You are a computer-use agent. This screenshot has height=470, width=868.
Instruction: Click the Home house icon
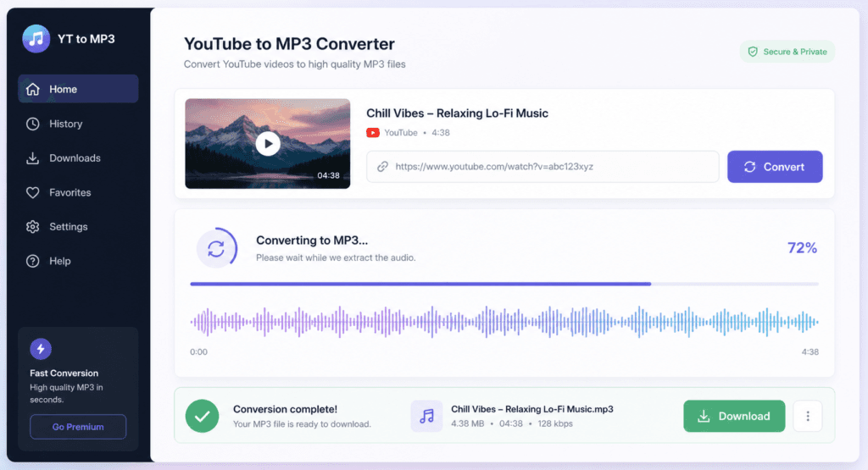[x=33, y=89]
